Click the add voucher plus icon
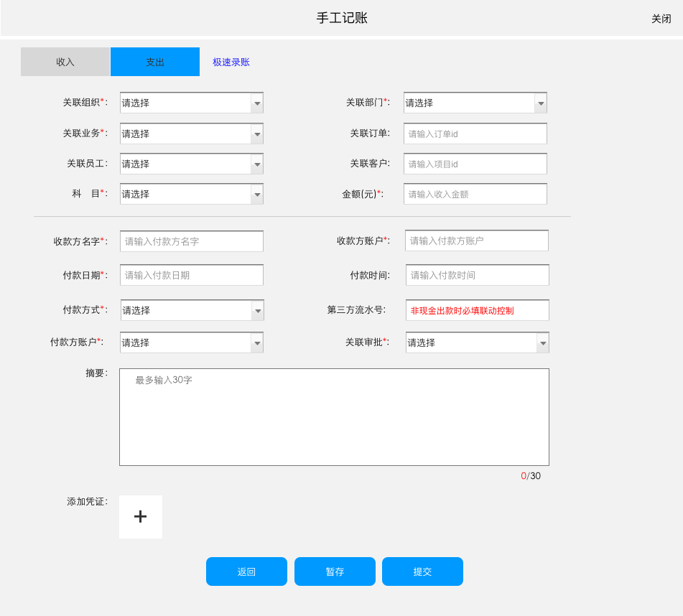 (140, 516)
